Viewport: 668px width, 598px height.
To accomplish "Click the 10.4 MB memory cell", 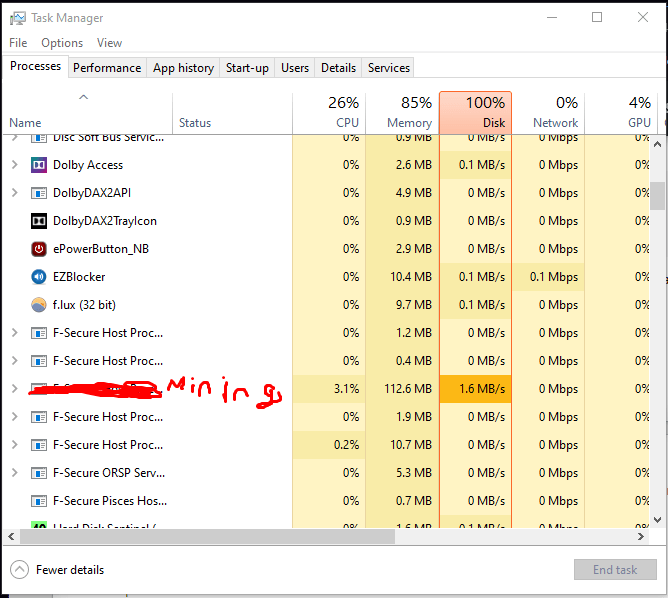I will point(402,277).
